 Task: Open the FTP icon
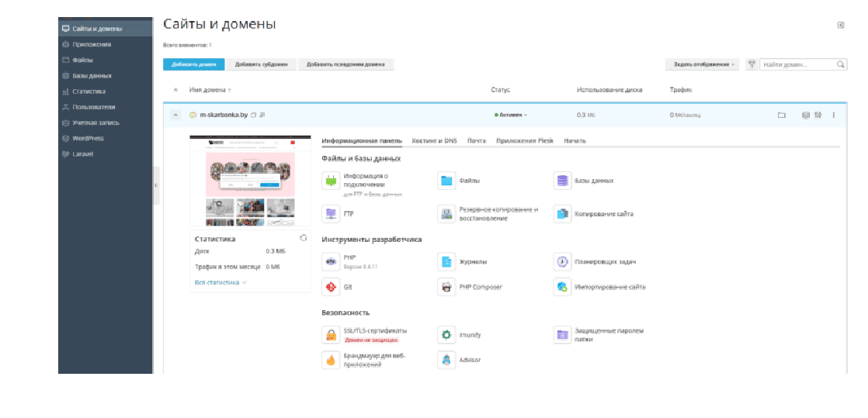331,213
